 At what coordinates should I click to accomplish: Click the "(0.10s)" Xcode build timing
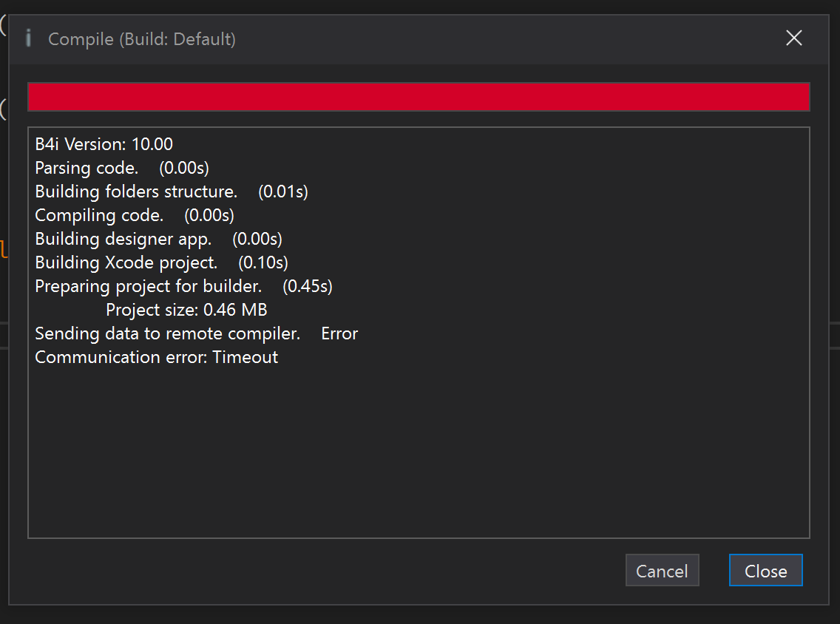pyautogui.click(x=263, y=262)
